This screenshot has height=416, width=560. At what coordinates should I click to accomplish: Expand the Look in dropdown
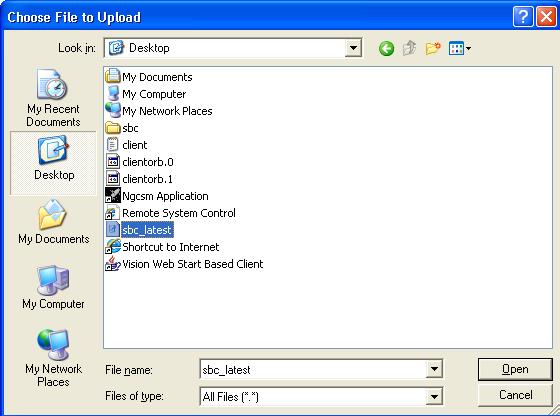click(x=353, y=48)
